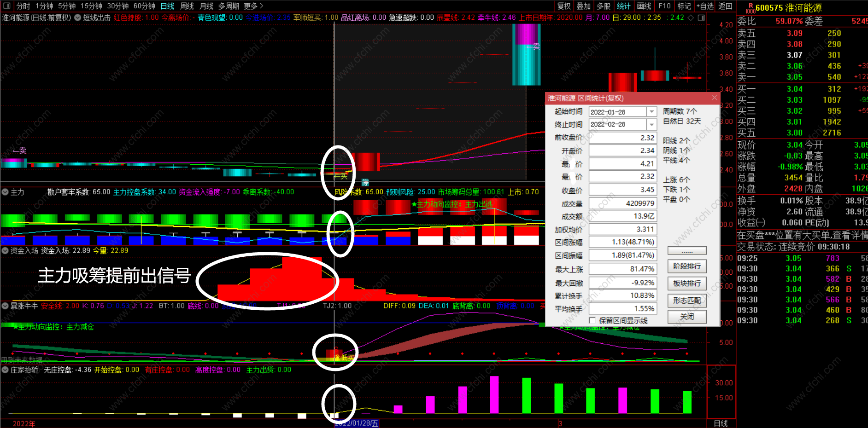The height and width of the screenshot is (428, 868).
Task: Click the 淮河能源(日线.前复权) chart title
Action: [x=37, y=17]
